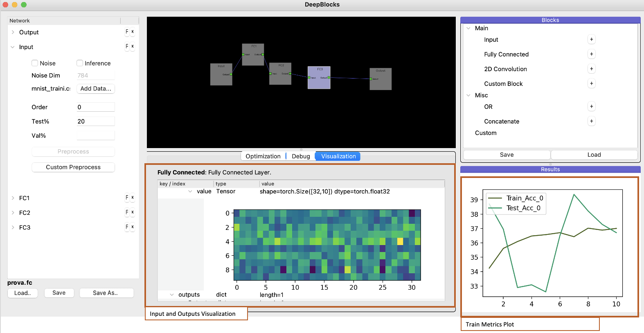Add a Fully Connected block with plus
The image size is (644, 333).
click(x=591, y=54)
